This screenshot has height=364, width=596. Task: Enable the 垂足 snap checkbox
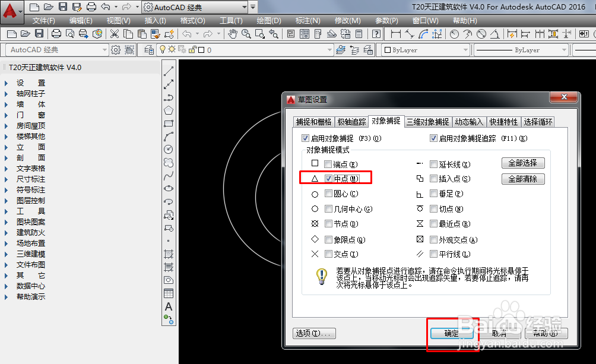(433, 193)
